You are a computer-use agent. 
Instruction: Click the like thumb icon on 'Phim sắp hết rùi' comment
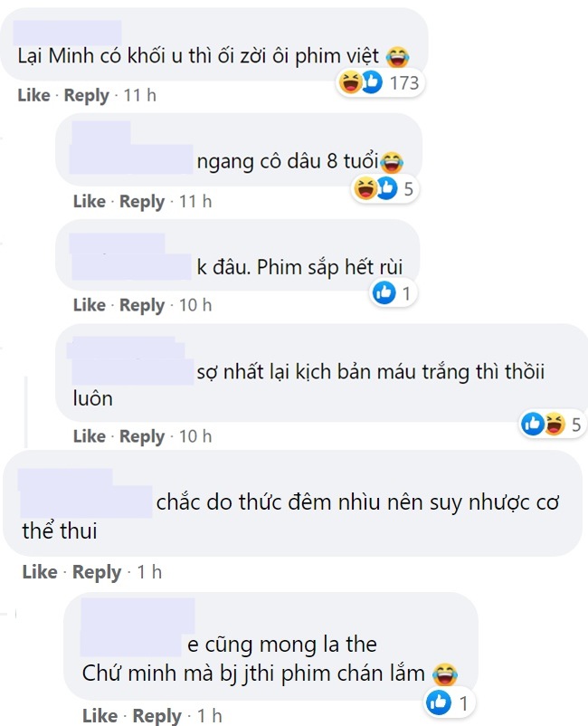pyautogui.click(x=384, y=291)
